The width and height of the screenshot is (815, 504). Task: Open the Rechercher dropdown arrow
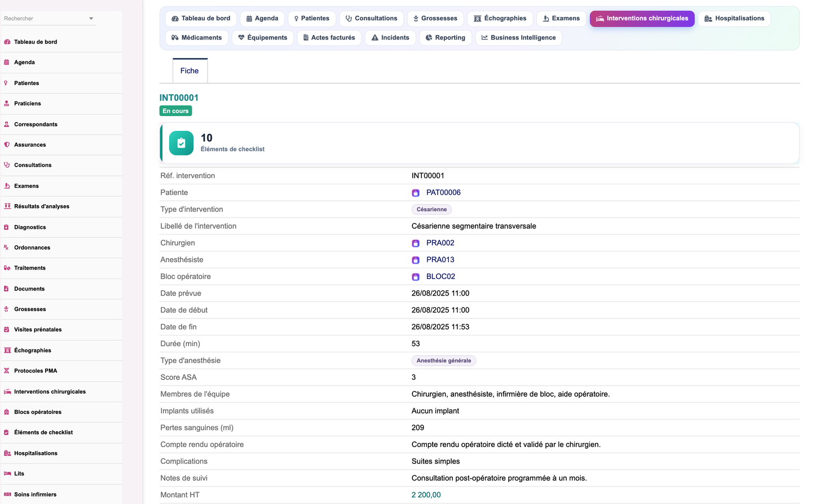(91, 19)
